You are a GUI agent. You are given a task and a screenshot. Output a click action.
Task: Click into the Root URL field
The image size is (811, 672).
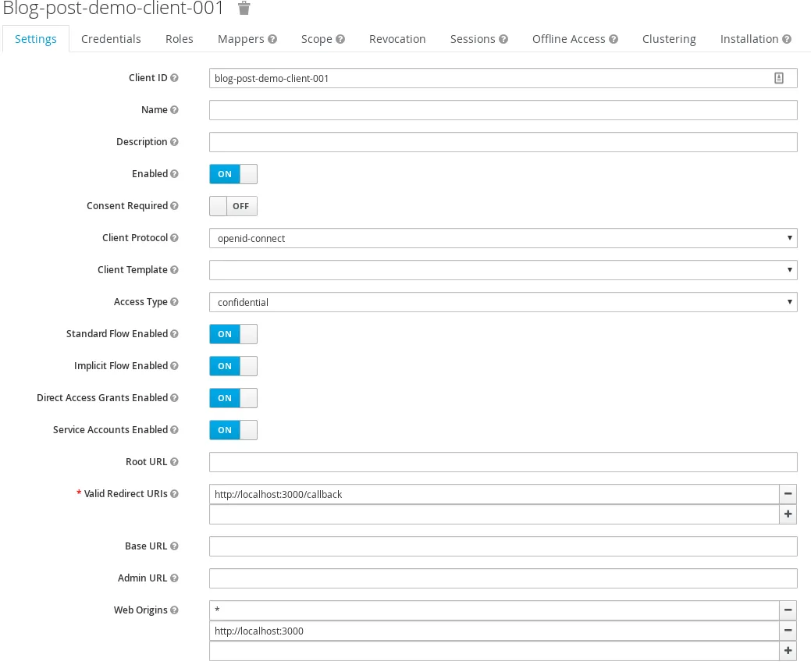coord(503,462)
